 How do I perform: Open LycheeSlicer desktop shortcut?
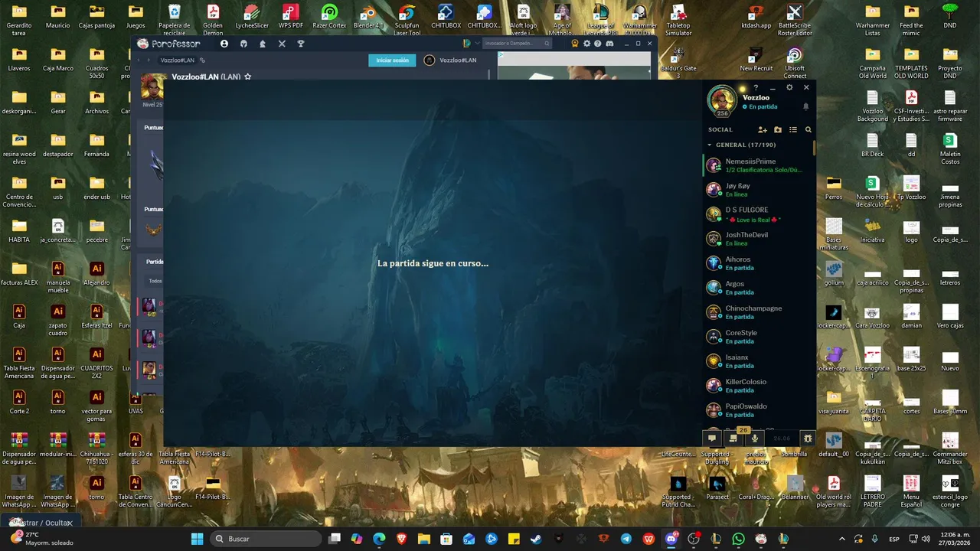(252, 18)
